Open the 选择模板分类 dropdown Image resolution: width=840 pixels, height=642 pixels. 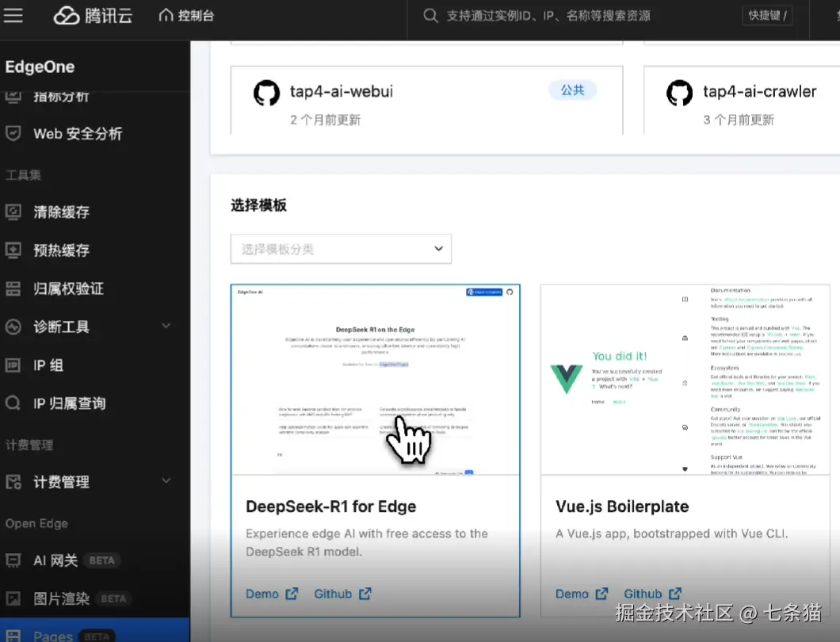(x=341, y=249)
